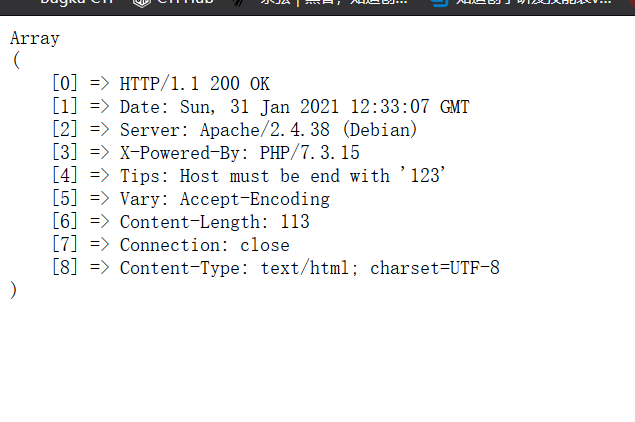Click the black slash-shaped bookmark icon
635x422 pixels.
point(239,2)
